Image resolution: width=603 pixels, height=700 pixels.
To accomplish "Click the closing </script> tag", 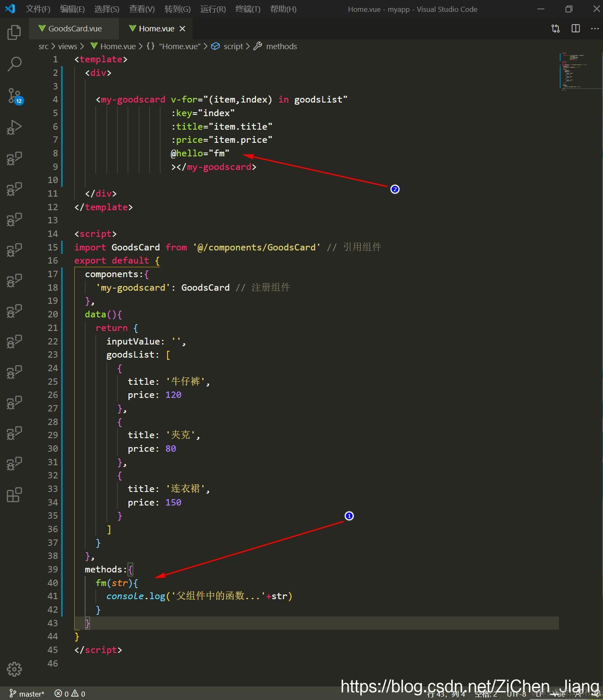I will point(98,650).
